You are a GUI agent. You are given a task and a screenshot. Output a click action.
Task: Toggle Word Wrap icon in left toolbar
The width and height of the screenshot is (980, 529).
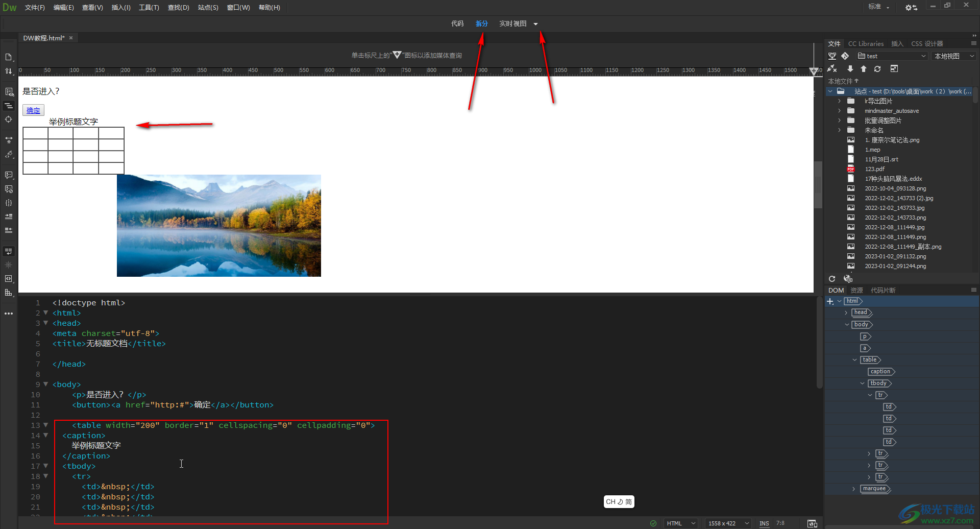(x=9, y=251)
